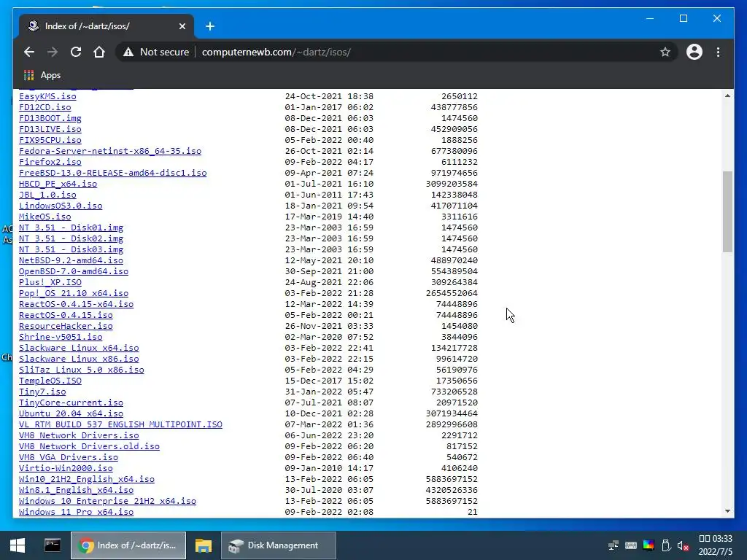This screenshot has width=747, height=560.
Task: Go back to the previous page
Action: tap(29, 52)
